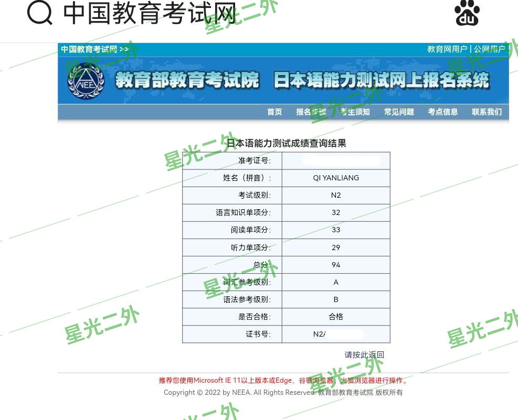Click the 日本语能力测试成绩查询结果 heading

[286, 143]
